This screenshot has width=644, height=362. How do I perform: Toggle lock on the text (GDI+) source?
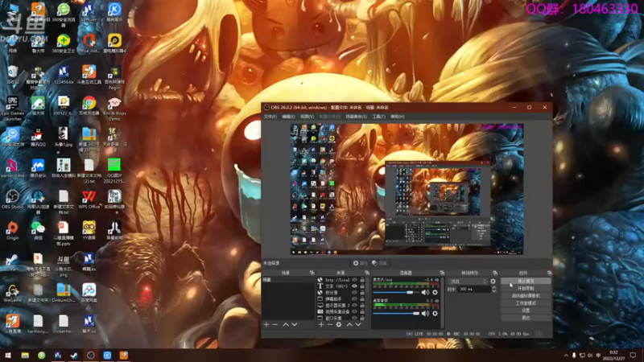[362, 286]
